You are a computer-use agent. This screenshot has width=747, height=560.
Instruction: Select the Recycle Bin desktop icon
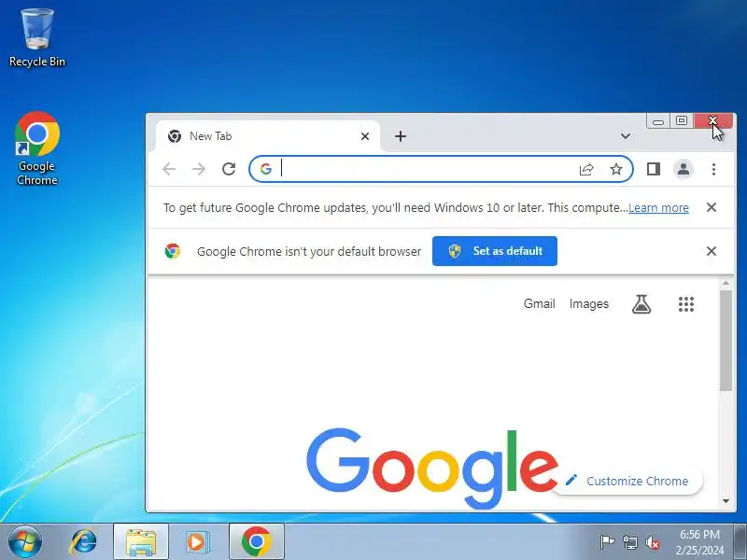click(x=37, y=37)
